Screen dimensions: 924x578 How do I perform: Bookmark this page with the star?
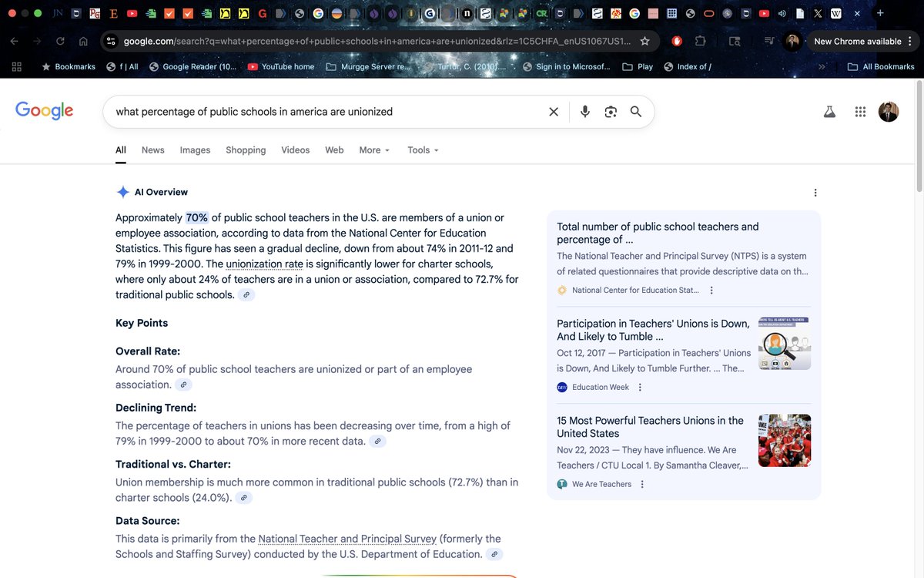(x=645, y=41)
